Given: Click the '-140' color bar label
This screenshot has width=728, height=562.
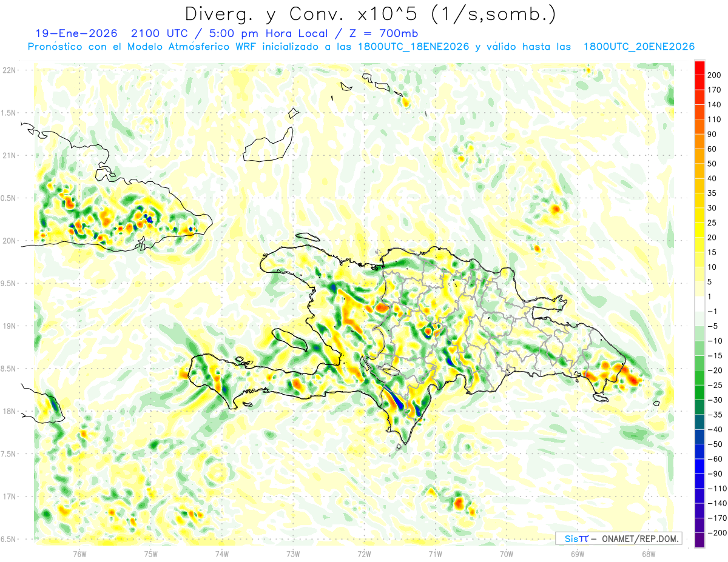Looking at the screenshot, I should (718, 503).
